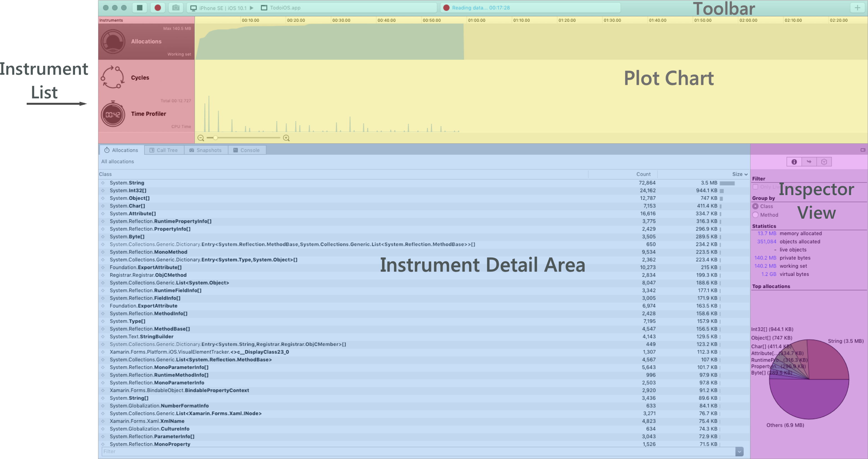Screen dimensions: 868x459
Task: Expand the System.String[] row
Action: (x=103, y=398)
